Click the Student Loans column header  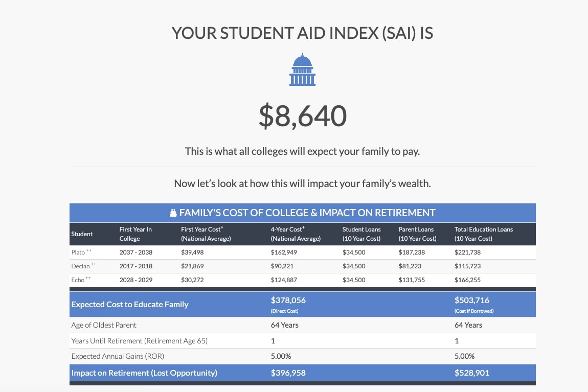[361, 234]
